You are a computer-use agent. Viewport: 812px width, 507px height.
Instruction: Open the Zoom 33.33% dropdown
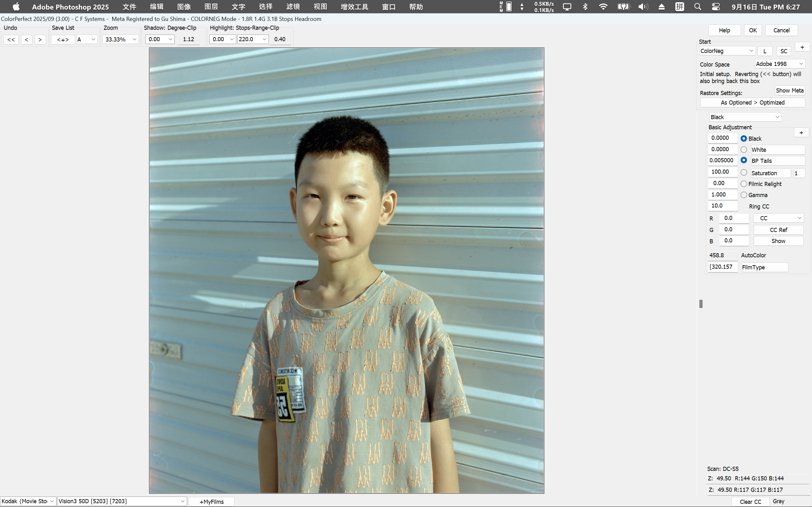(121, 40)
